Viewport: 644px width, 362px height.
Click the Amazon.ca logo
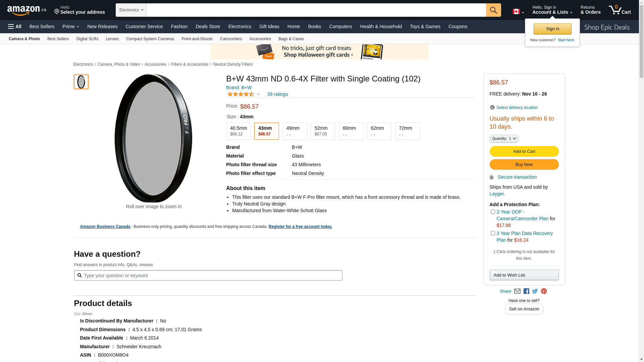(26, 10)
